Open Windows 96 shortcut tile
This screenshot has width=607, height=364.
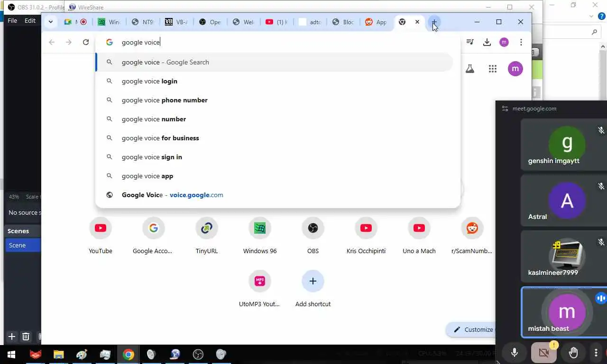260,236
